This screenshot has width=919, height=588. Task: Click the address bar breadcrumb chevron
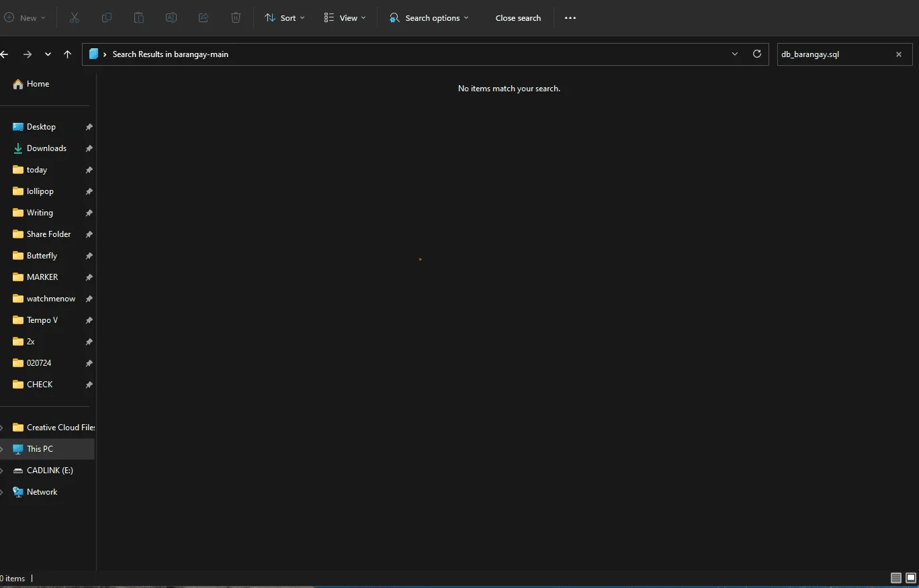click(105, 54)
